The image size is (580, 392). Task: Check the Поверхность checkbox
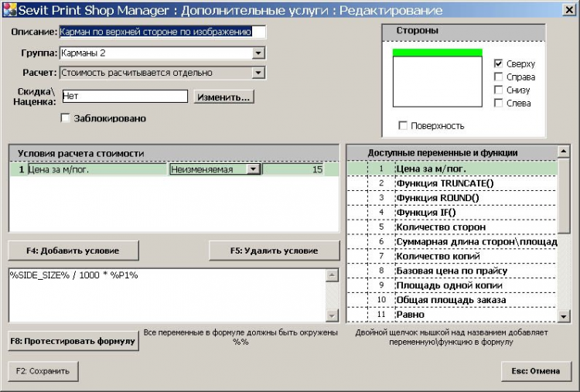tap(403, 126)
